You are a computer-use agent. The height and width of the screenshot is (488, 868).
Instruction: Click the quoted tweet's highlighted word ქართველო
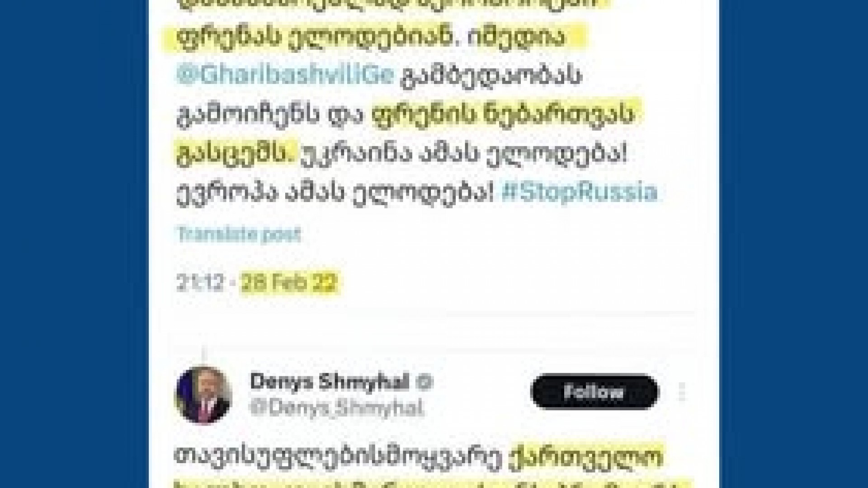[586, 456]
